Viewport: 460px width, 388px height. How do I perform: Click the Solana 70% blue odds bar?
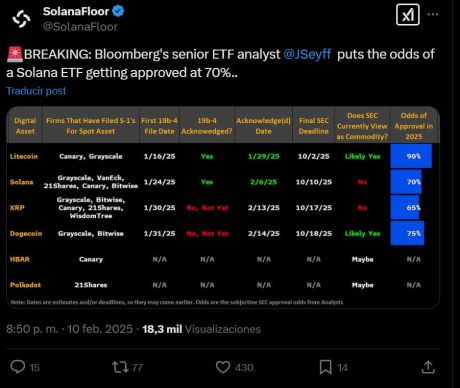click(x=406, y=182)
